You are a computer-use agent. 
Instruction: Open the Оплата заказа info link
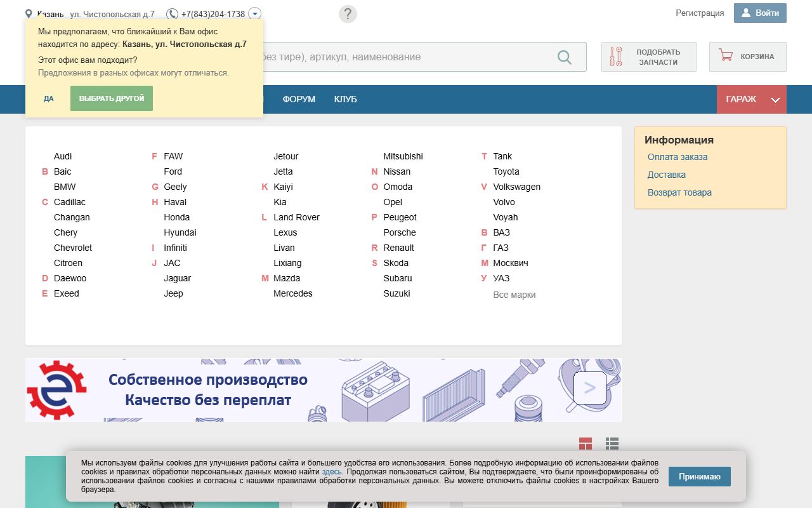[x=678, y=157]
